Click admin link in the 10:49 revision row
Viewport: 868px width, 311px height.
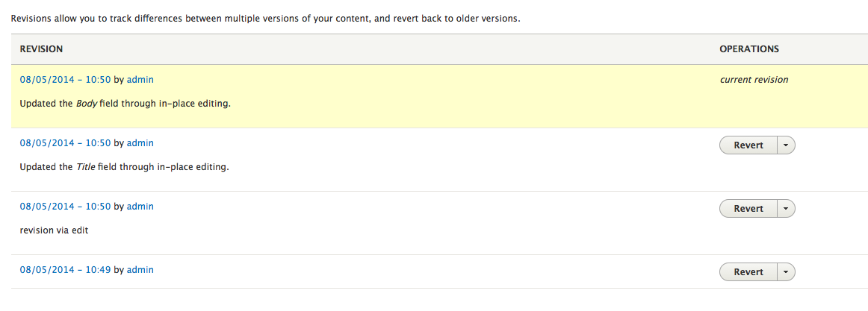click(140, 269)
